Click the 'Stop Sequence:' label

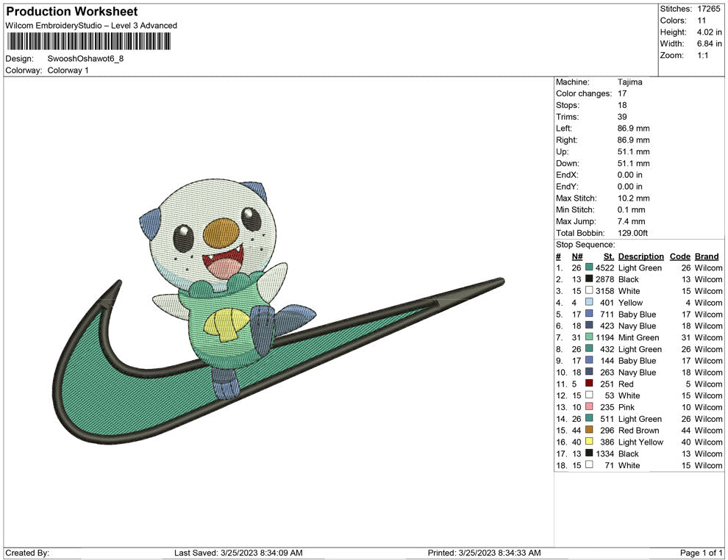click(585, 245)
